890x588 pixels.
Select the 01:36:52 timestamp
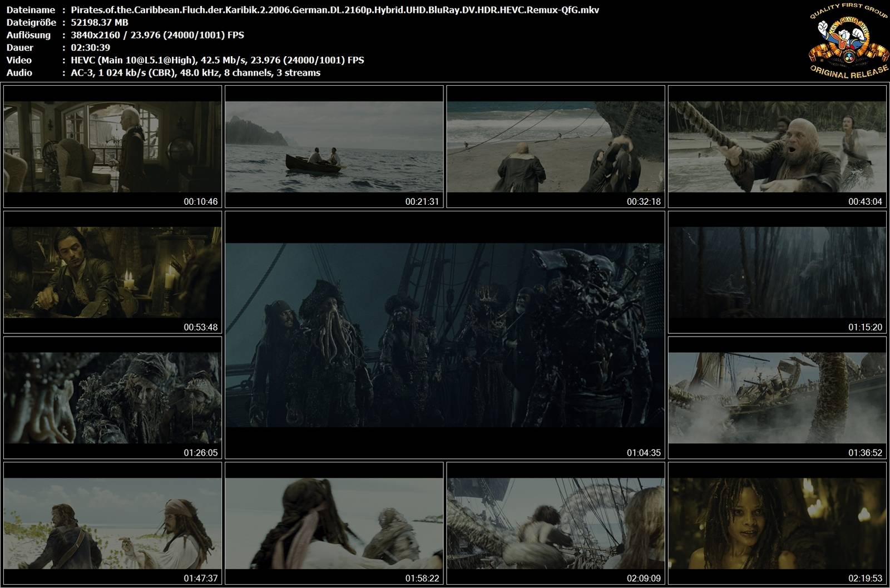coord(865,453)
